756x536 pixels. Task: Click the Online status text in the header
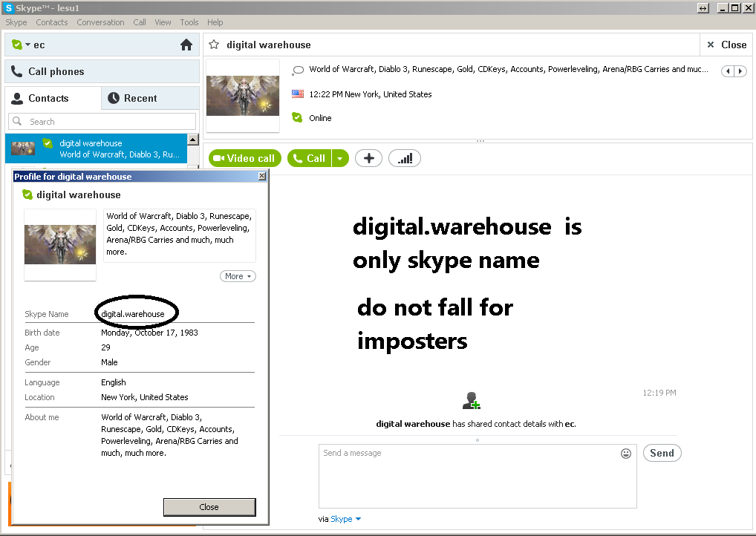pyautogui.click(x=320, y=118)
